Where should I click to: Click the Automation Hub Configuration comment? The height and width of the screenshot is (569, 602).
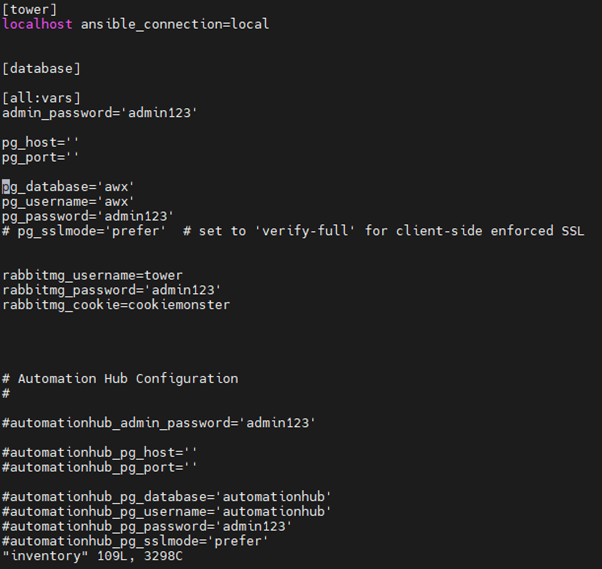point(128,379)
